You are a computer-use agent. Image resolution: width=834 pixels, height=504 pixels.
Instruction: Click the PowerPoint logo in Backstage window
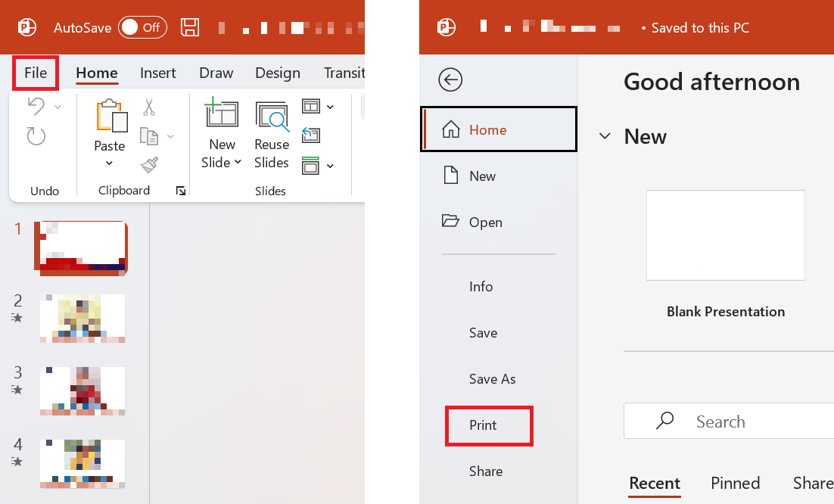[447, 27]
